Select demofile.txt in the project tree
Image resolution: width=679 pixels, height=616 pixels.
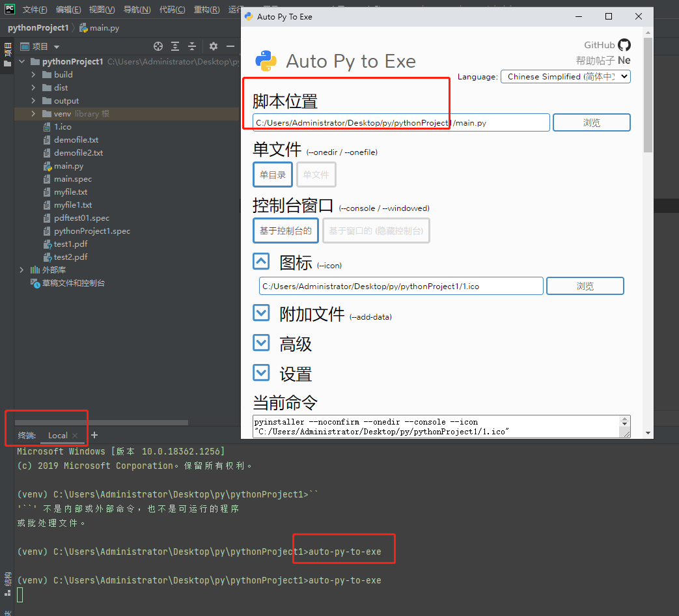76,140
